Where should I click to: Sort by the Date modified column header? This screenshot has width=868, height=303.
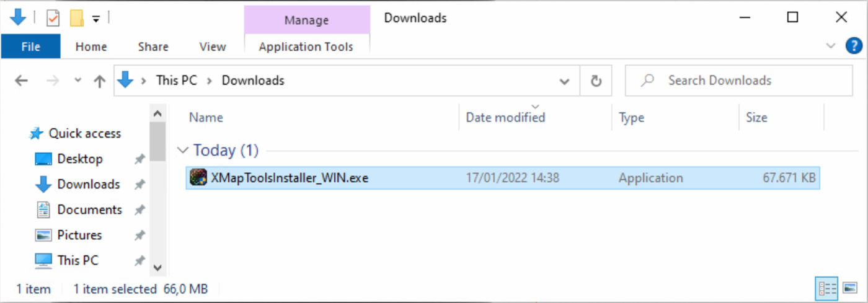[x=505, y=117]
